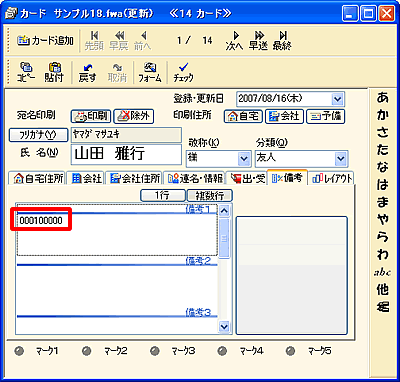Select the 備考 tab
The width and height of the screenshot is (400, 382).
tap(287, 178)
